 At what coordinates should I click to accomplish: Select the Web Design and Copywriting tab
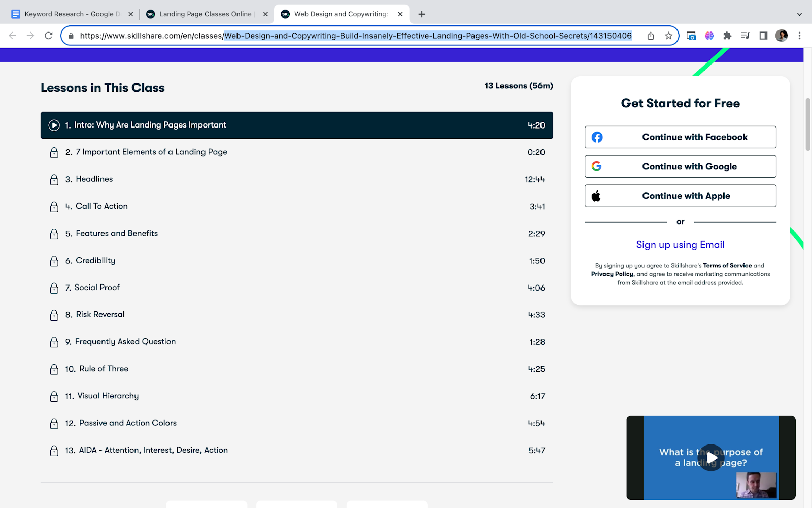341,14
